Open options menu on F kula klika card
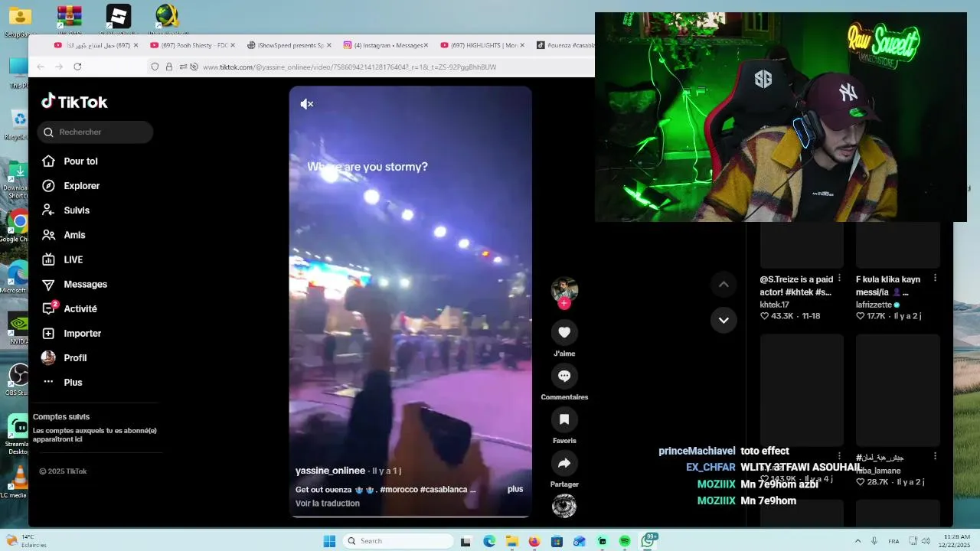The height and width of the screenshot is (551, 980). coord(936,279)
